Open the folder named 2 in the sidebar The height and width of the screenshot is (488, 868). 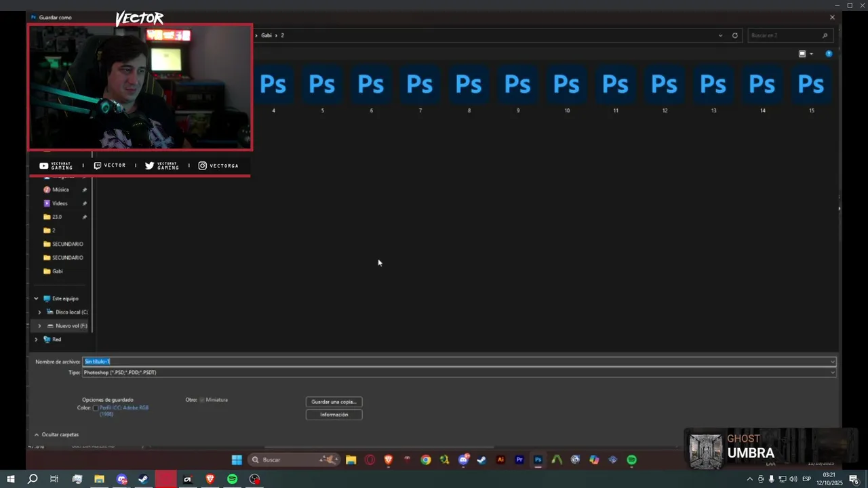(54, 230)
